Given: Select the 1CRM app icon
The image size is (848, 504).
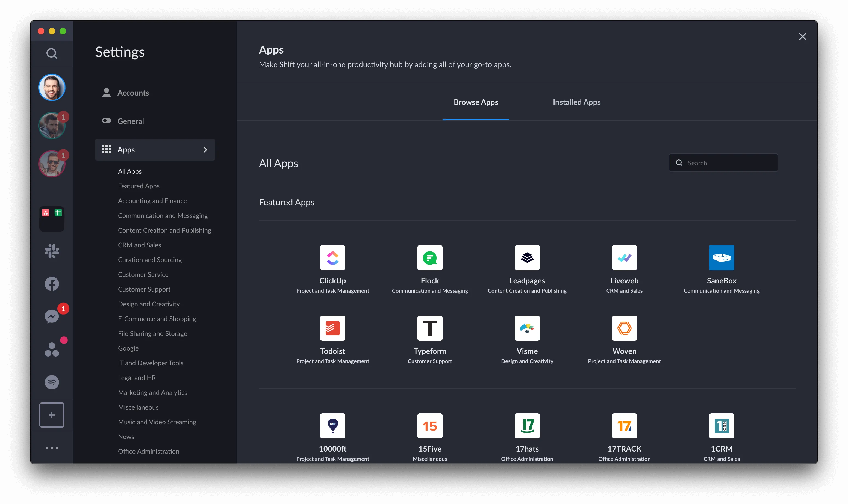Looking at the screenshot, I should 721,426.
